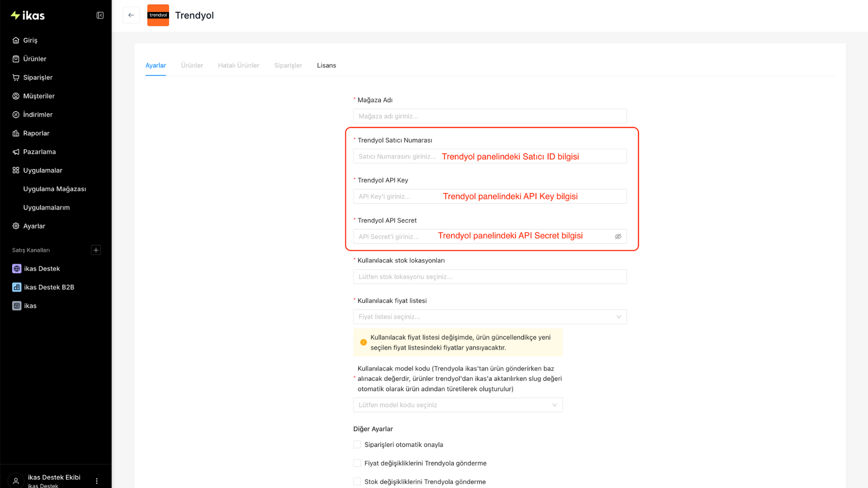The height and width of the screenshot is (488, 868).
Task: Open Uygulama Mağazası submenu item
Action: pos(55,189)
